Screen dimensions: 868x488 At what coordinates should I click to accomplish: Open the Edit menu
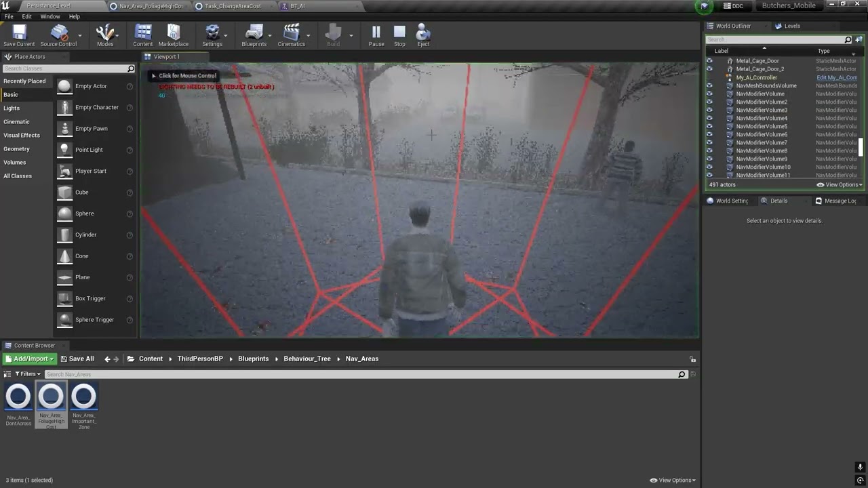(x=27, y=16)
